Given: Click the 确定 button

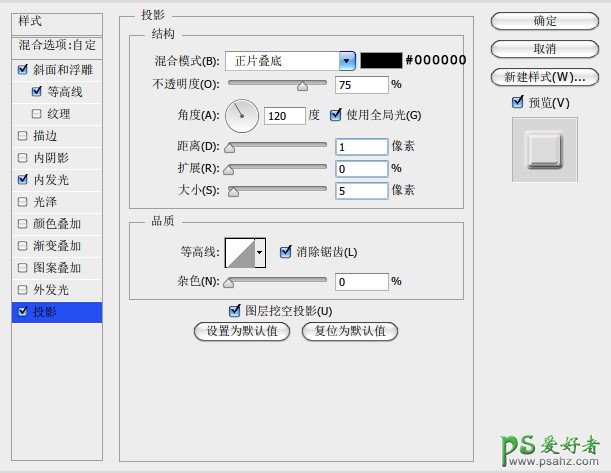Looking at the screenshot, I should click(544, 21).
